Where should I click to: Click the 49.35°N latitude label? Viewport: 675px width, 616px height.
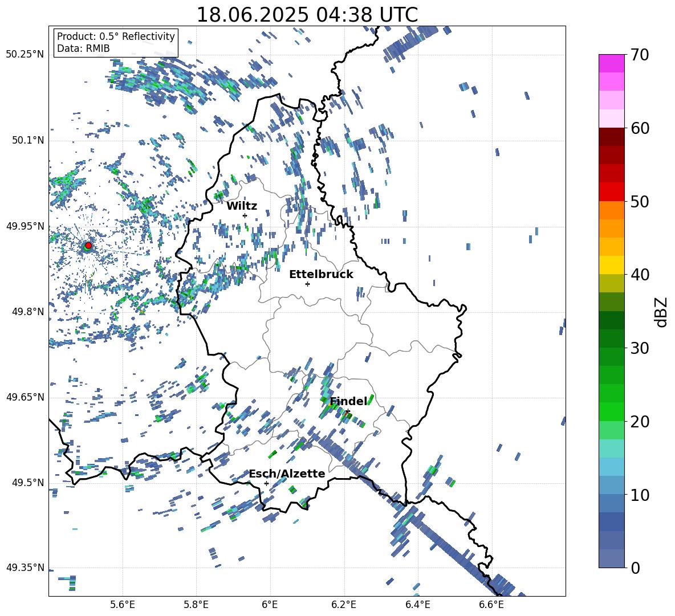pos(25,568)
